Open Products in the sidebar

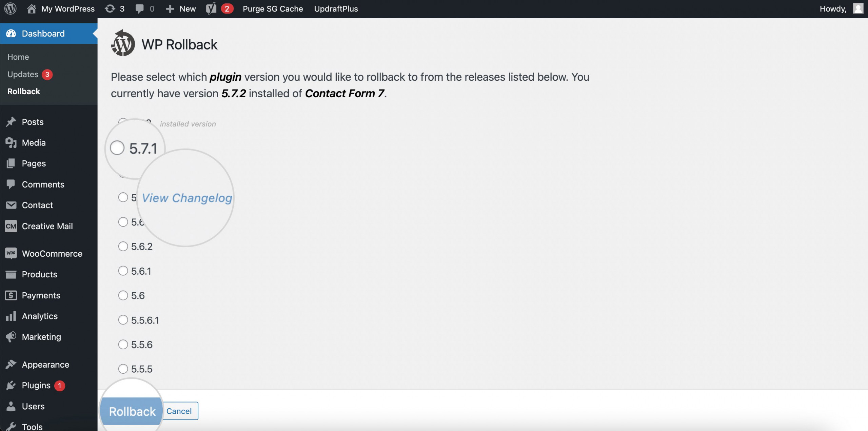pyautogui.click(x=39, y=274)
